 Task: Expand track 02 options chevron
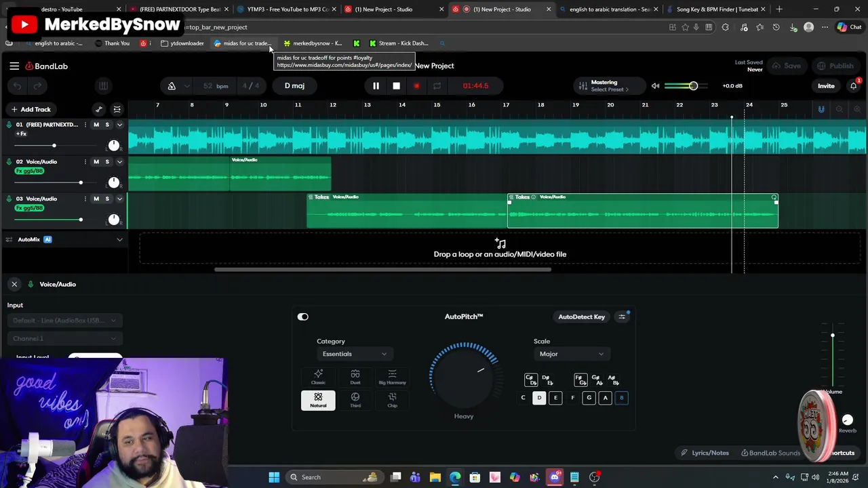pyautogui.click(x=119, y=162)
